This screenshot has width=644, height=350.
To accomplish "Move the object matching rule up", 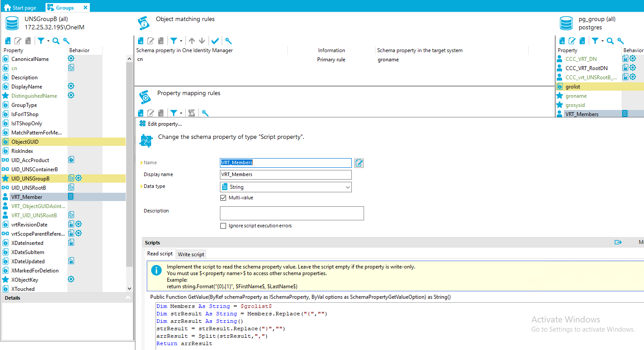I will pos(192,41).
